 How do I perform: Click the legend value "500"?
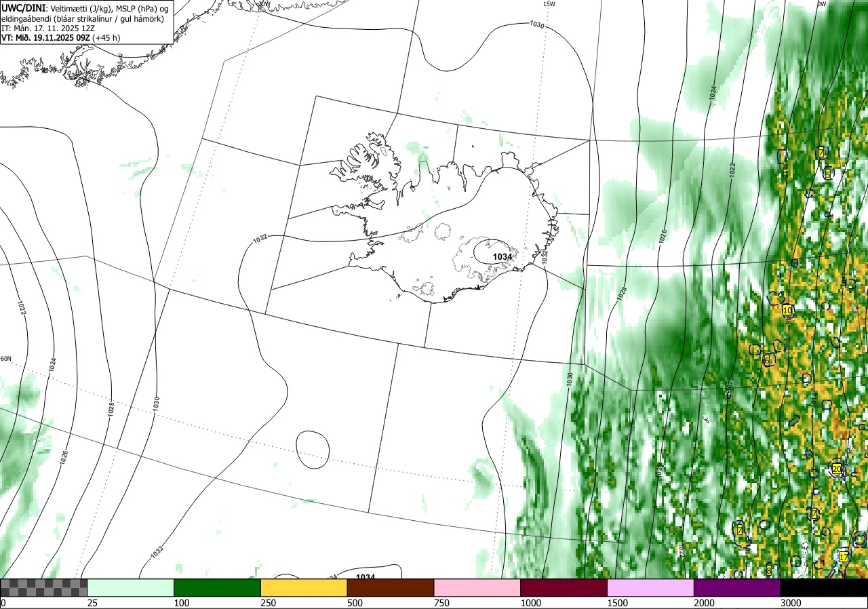click(356, 603)
